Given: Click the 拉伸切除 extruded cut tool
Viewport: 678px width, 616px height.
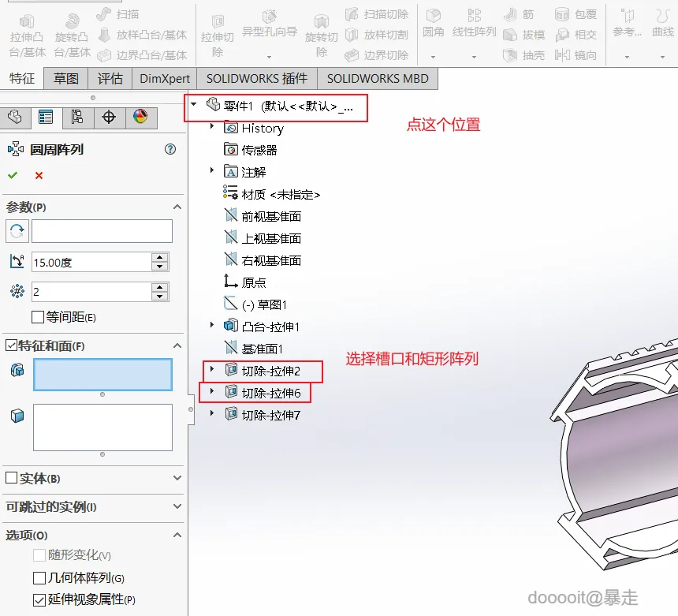Looking at the screenshot, I should point(218,37).
